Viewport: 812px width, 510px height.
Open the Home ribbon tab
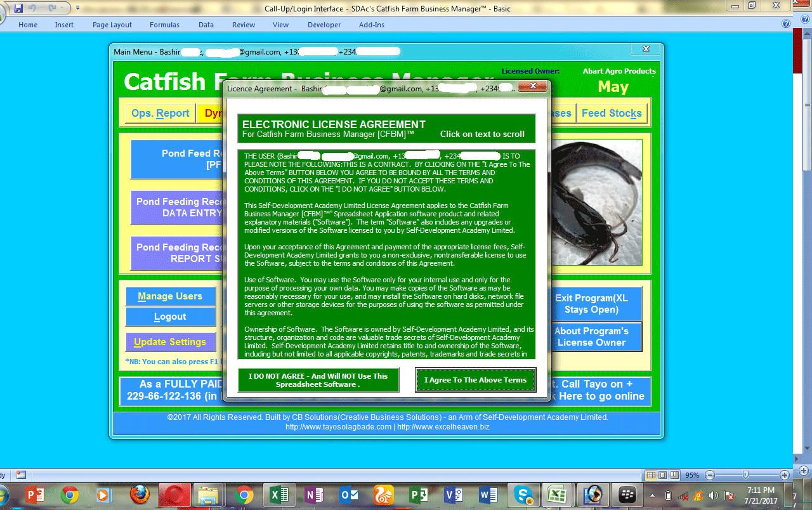click(28, 25)
